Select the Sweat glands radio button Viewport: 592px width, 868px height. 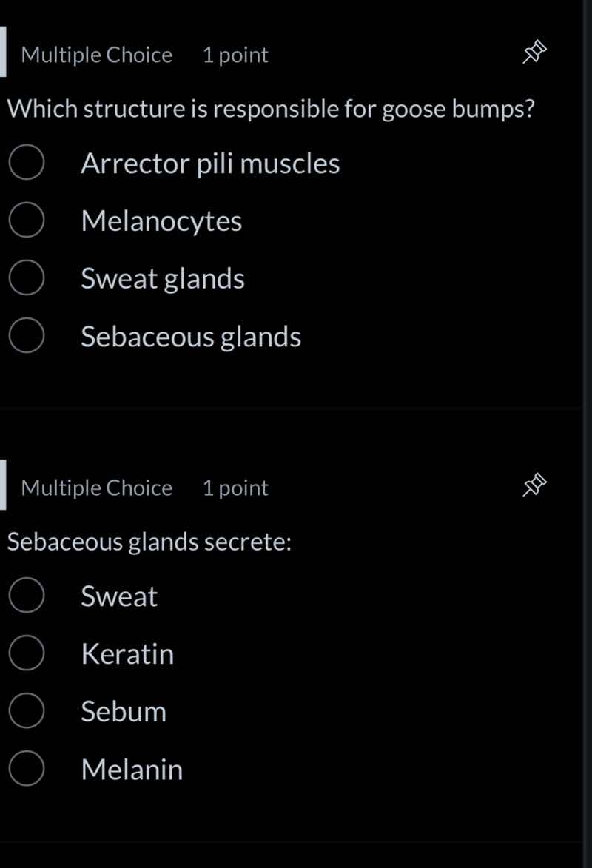(27, 279)
